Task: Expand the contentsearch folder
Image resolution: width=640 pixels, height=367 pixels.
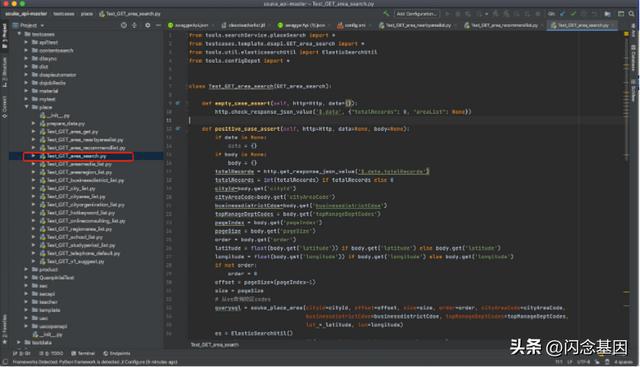Action: tap(26, 50)
